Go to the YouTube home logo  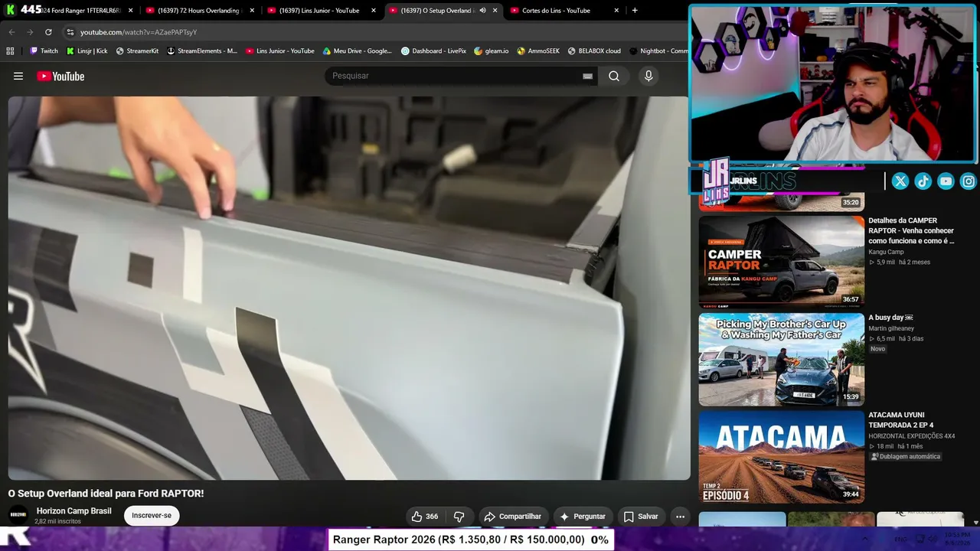(x=60, y=76)
